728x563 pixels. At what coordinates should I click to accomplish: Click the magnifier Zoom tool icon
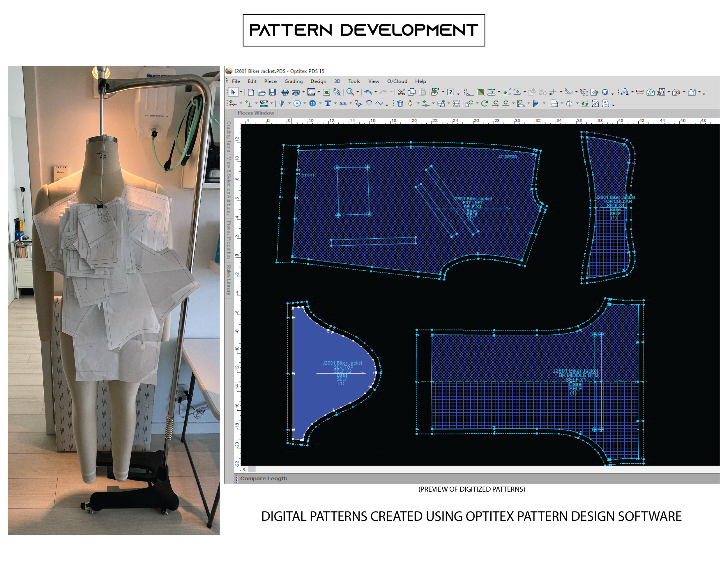pyautogui.click(x=350, y=92)
